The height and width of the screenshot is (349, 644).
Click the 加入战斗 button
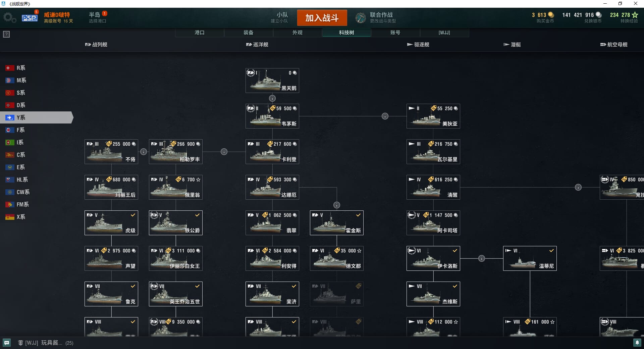pyautogui.click(x=322, y=18)
